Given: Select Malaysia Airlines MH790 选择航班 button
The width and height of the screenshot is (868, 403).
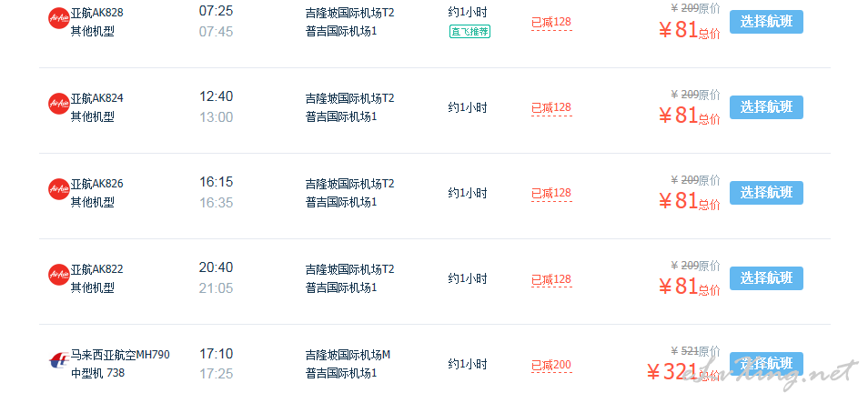Looking at the screenshot, I should (766, 364).
